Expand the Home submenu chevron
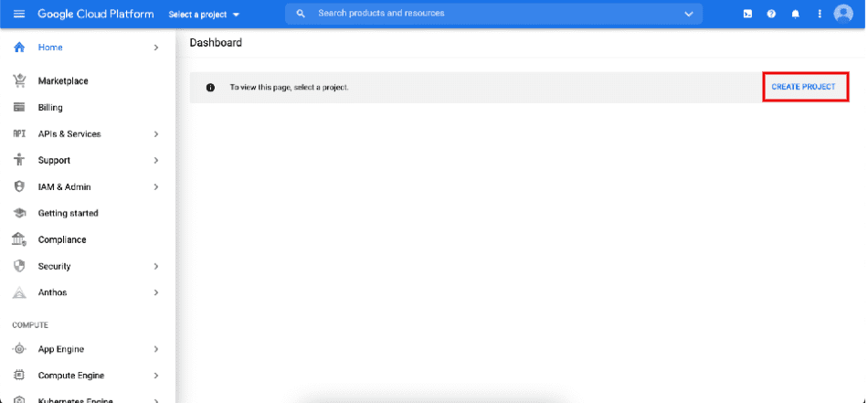This screenshot has width=868, height=403. coord(156,48)
